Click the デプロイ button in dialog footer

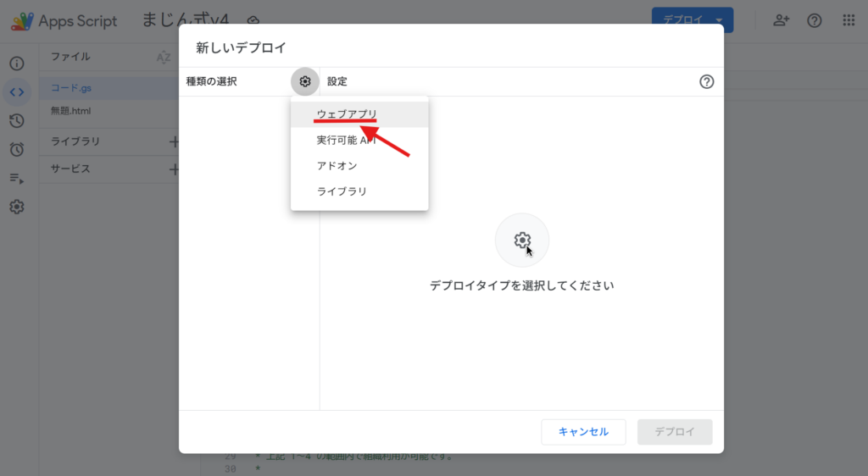click(675, 432)
